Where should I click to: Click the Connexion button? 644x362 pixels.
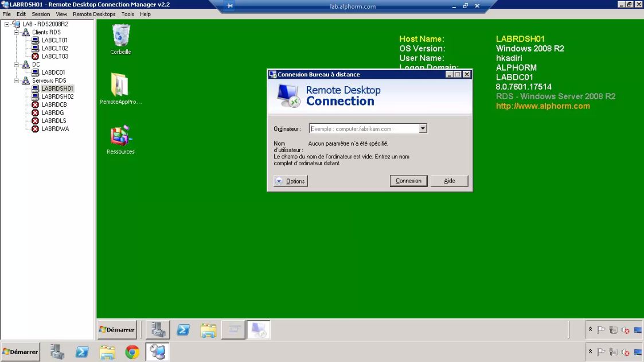click(408, 181)
